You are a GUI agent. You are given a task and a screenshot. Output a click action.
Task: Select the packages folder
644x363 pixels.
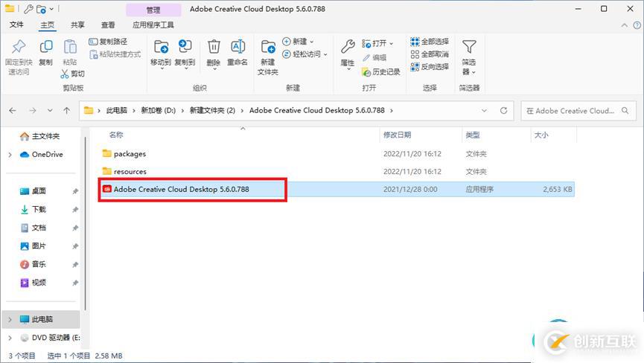(x=130, y=154)
